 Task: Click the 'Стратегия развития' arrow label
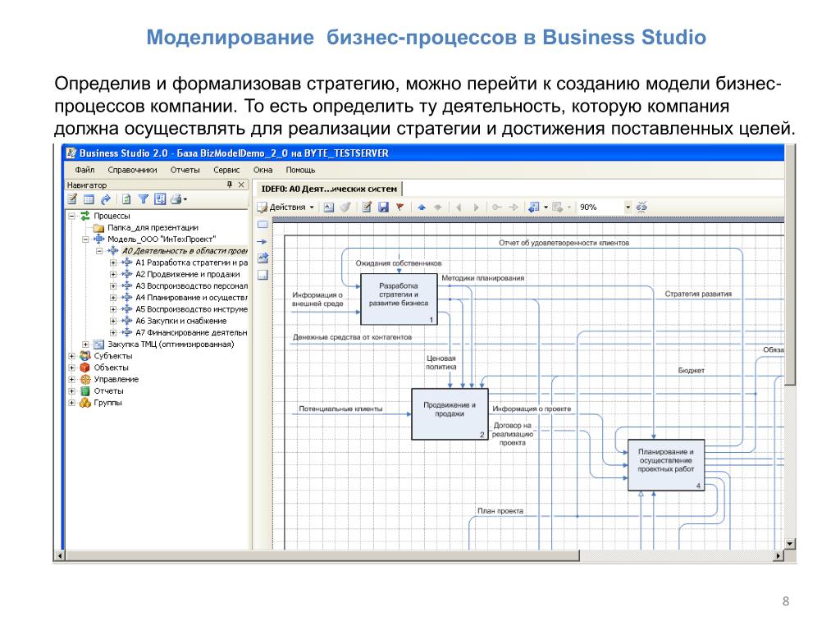coord(698,294)
